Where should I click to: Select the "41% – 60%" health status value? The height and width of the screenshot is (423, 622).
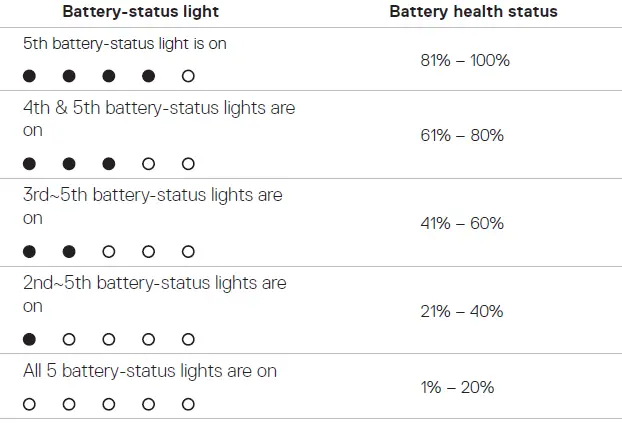pyautogui.click(x=462, y=223)
